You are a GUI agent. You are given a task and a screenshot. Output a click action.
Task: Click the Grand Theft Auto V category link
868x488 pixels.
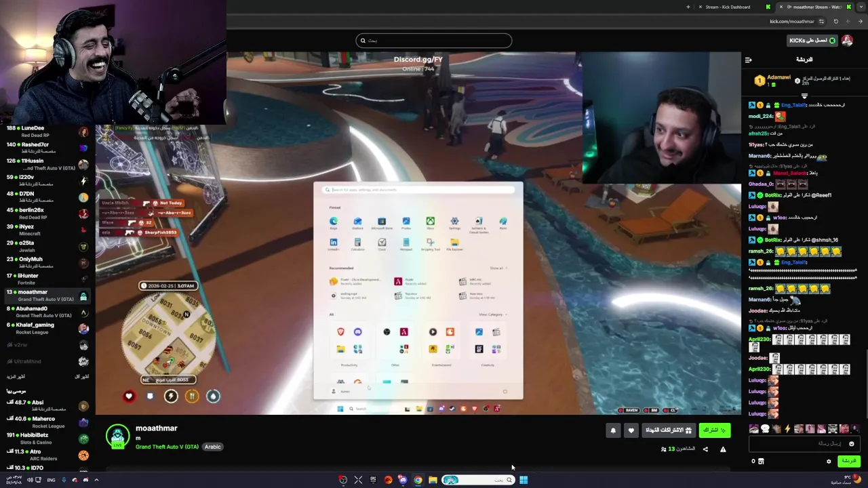(167, 447)
